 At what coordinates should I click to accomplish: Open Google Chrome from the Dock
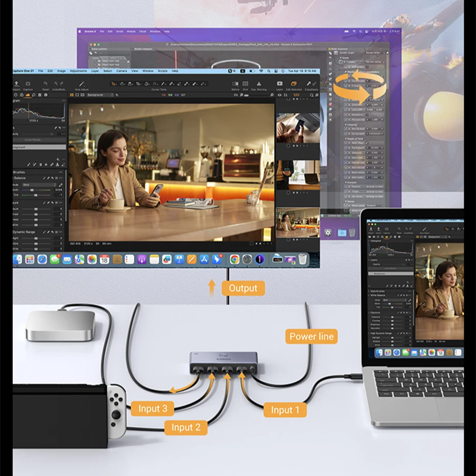(234, 259)
